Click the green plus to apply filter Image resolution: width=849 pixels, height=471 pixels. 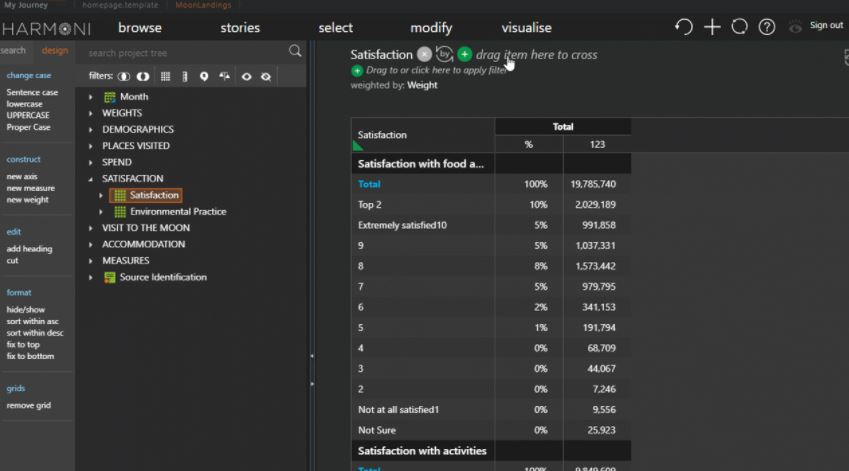[x=357, y=71]
